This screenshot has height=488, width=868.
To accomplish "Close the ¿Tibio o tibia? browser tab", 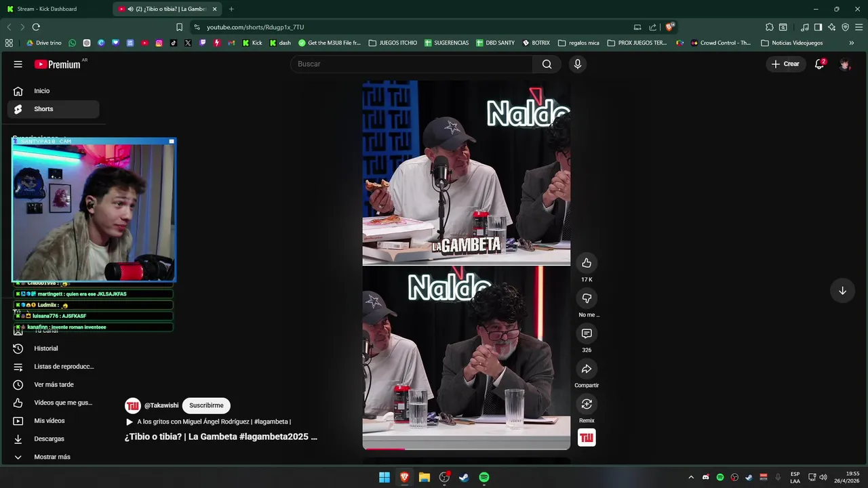I will (x=215, y=9).
